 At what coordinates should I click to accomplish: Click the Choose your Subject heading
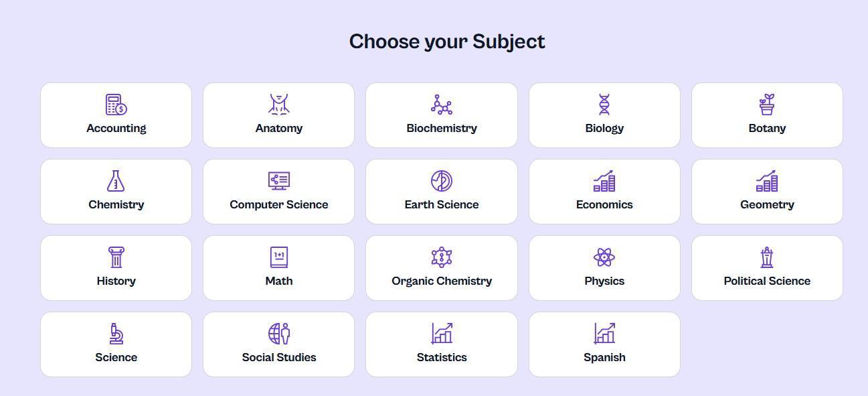point(447,41)
